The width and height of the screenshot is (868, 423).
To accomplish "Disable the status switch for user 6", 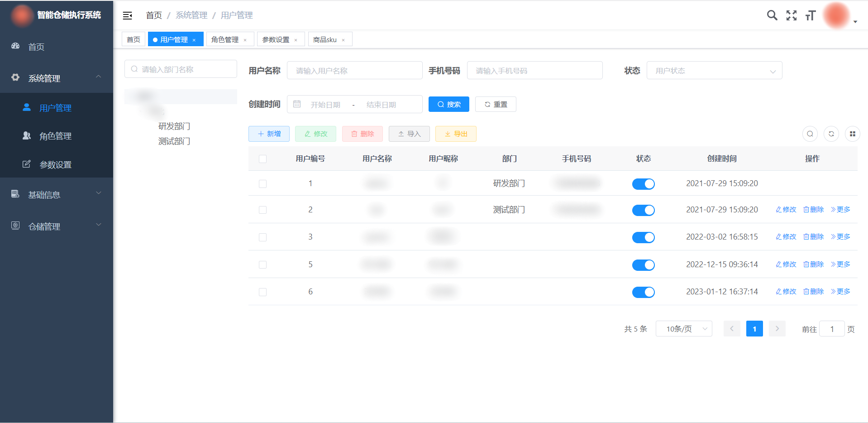I will point(643,292).
